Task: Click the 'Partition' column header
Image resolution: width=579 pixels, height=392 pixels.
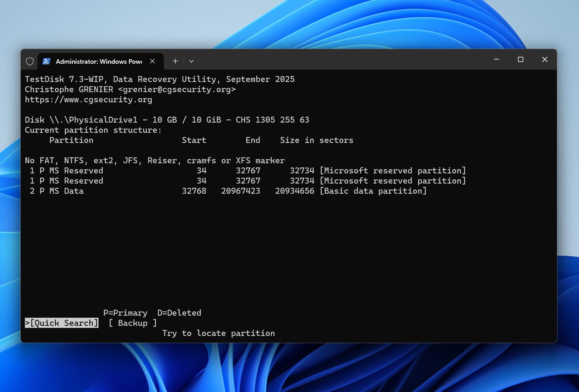Action: (71, 140)
